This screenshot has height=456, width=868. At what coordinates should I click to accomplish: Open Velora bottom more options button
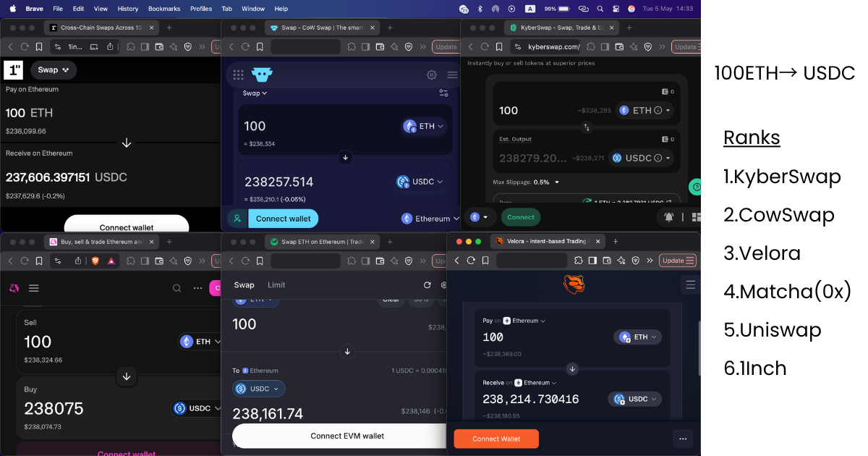coord(683,439)
